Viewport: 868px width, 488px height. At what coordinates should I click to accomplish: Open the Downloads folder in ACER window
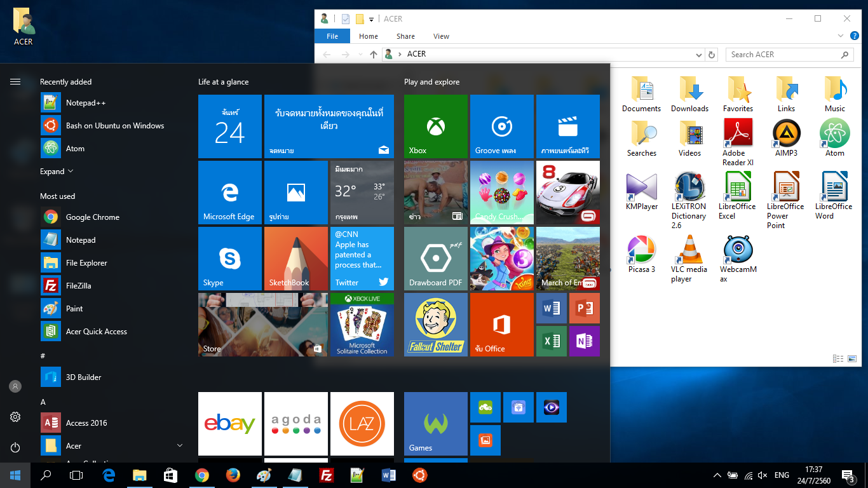coord(689,95)
